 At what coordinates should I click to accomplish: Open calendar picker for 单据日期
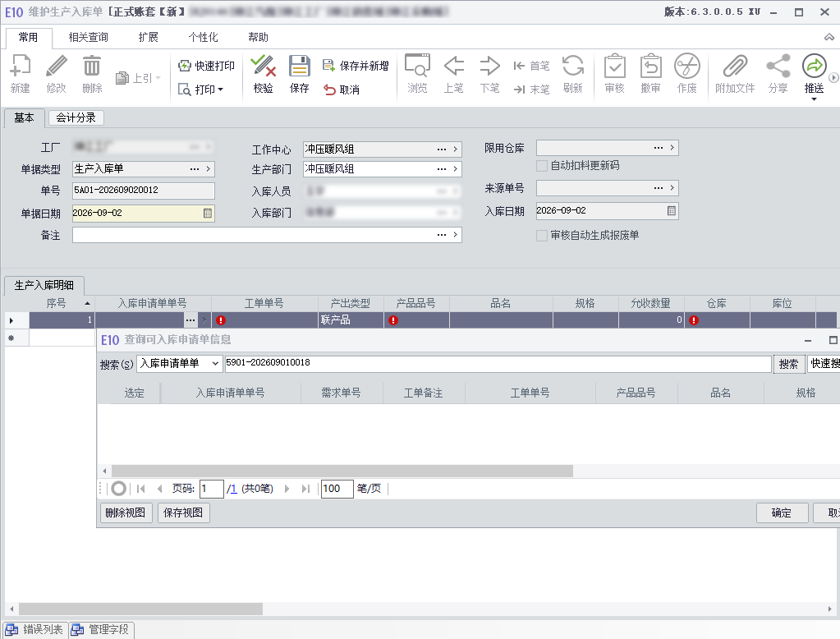tap(208, 214)
